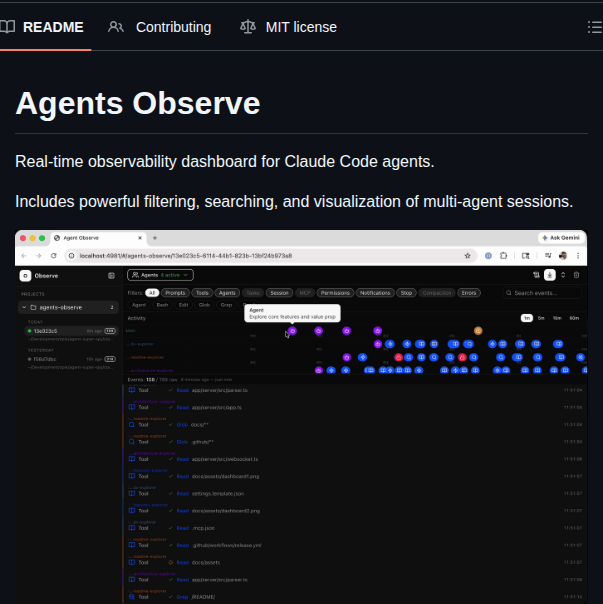Click the Read .mcp.json event row
Viewport: 603px width, 604px height.
click(x=355, y=528)
